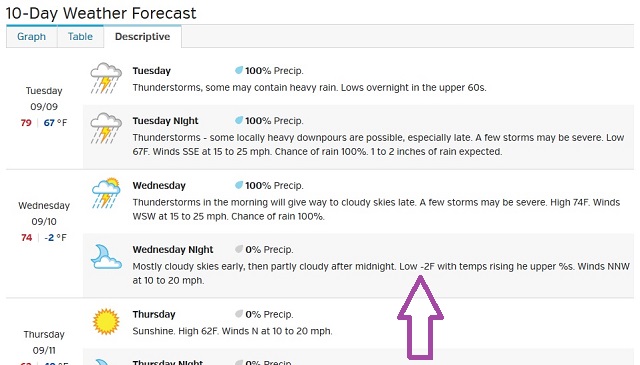The height and width of the screenshot is (365, 640).
Task: Select the Wednesday 09/10 date label
Action: tap(44, 214)
